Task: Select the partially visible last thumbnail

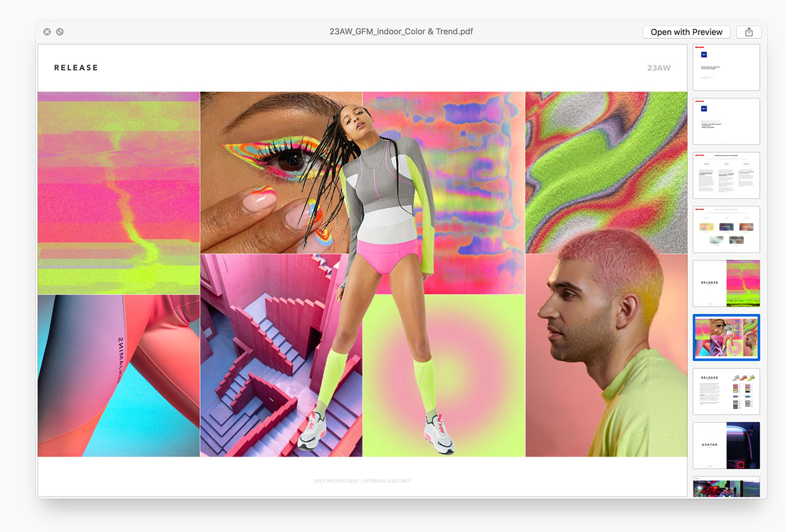Action: pyautogui.click(x=726, y=488)
